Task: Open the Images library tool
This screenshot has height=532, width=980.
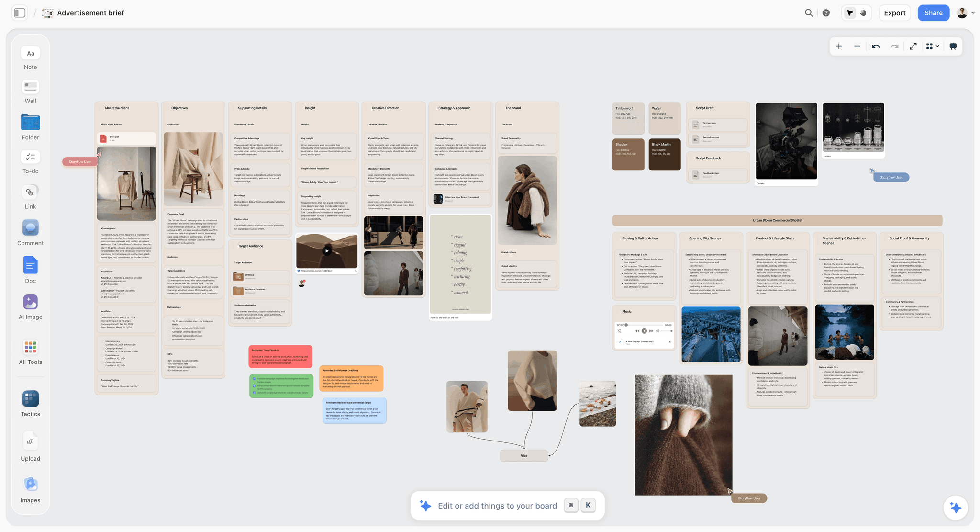Action: point(30,490)
